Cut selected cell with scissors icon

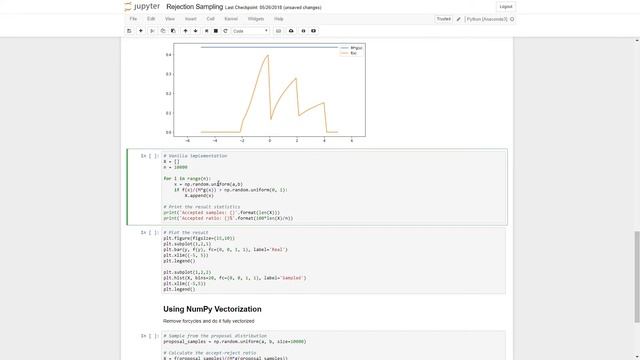(152, 31)
